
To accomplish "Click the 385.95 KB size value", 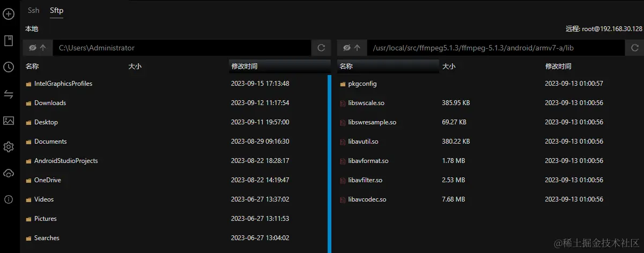I will click(x=456, y=103).
